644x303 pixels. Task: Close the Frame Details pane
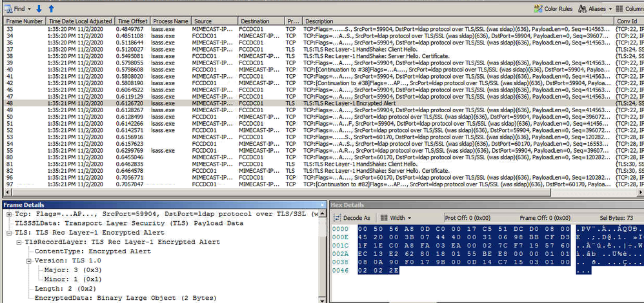[x=323, y=205]
